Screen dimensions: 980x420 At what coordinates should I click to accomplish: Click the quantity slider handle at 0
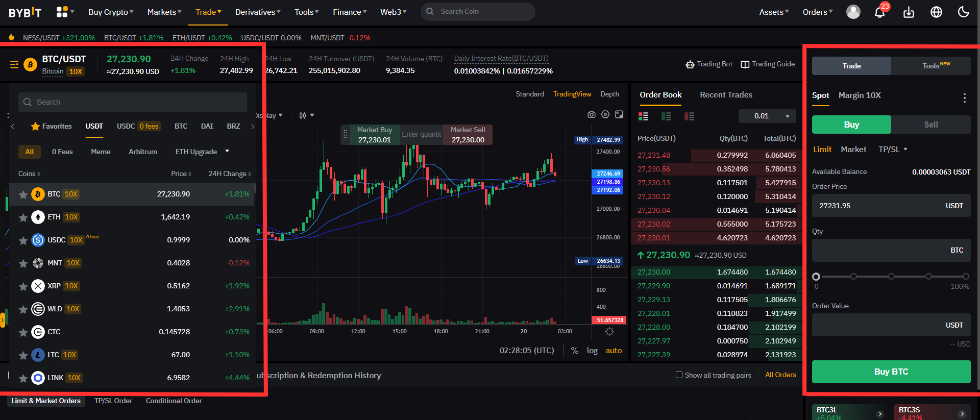816,277
